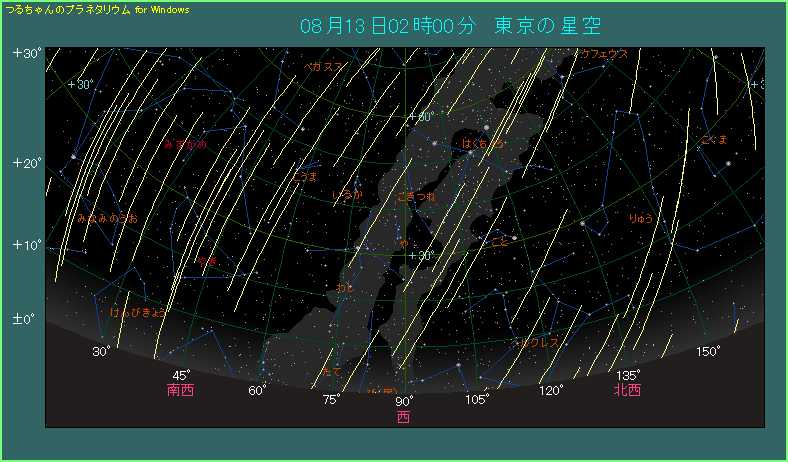
Task: Click the みずがめ constellation label
Action: coord(186,144)
